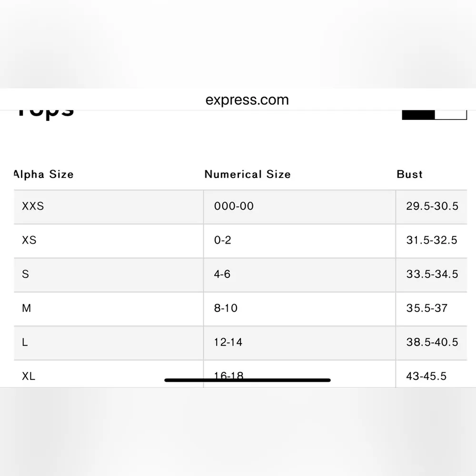Select the XXS size row

click(32, 207)
